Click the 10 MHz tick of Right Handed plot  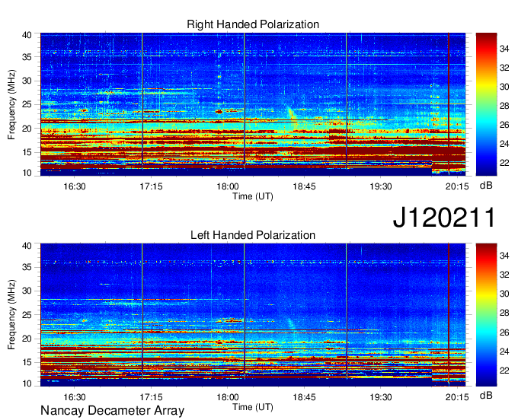(x=27, y=173)
